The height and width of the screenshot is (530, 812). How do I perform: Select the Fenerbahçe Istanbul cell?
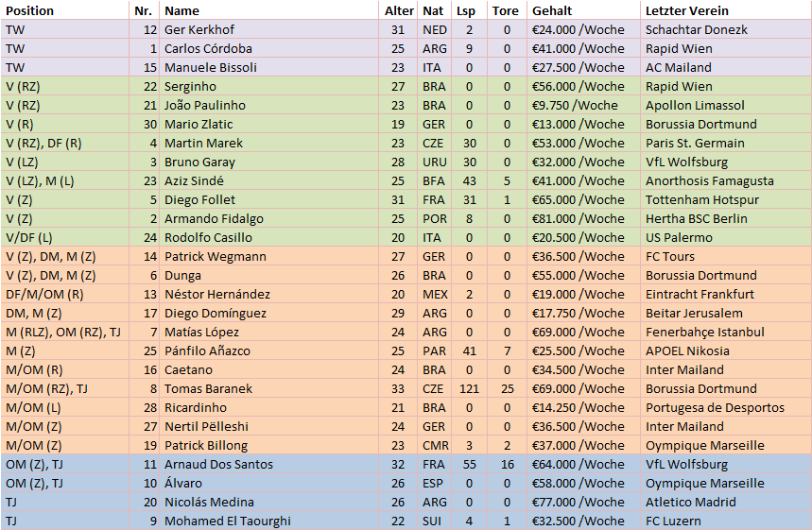(726, 332)
